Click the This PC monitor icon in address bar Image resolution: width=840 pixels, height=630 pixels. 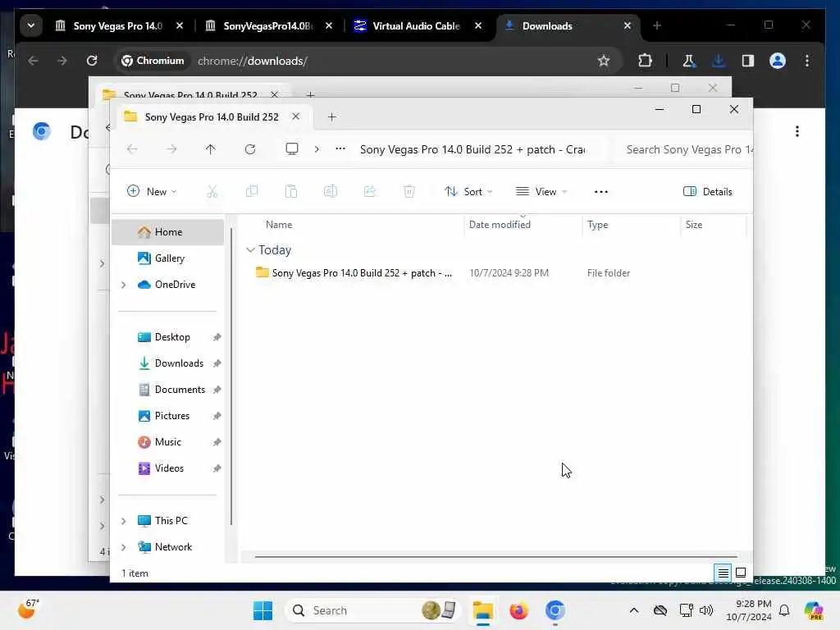click(x=291, y=149)
